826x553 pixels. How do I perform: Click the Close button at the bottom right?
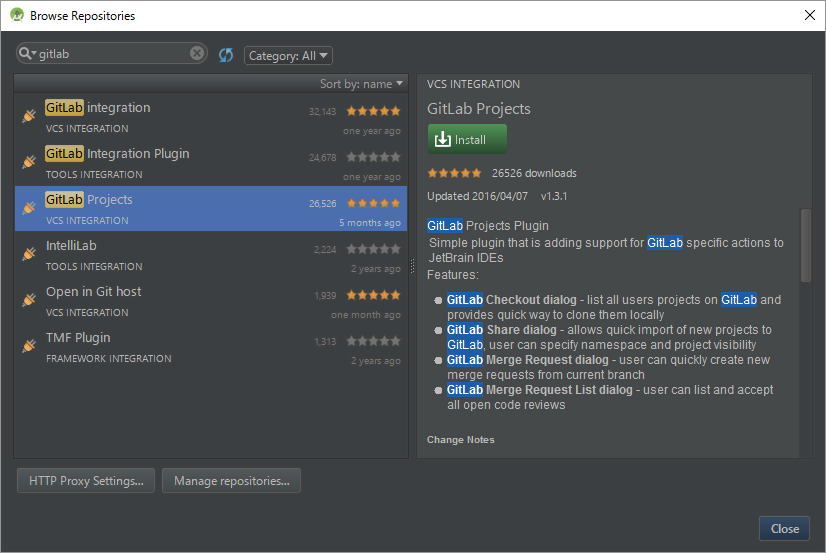point(784,528)
